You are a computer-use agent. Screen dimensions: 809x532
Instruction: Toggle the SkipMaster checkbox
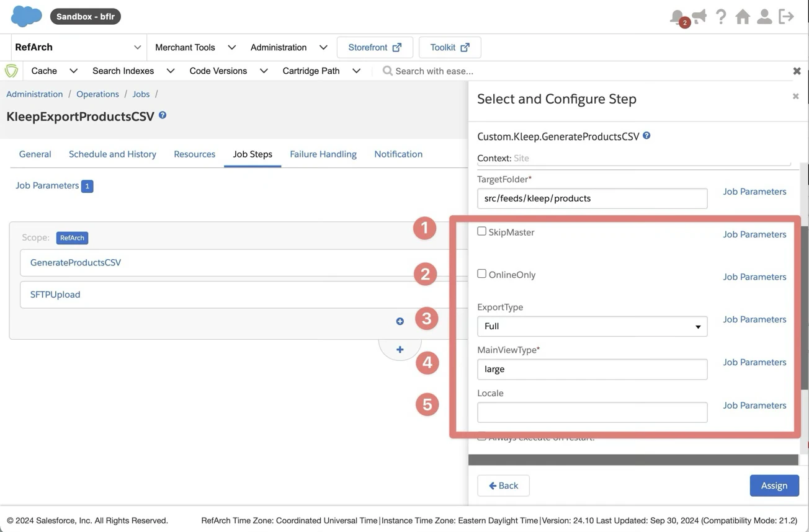(x=481, y=231)
